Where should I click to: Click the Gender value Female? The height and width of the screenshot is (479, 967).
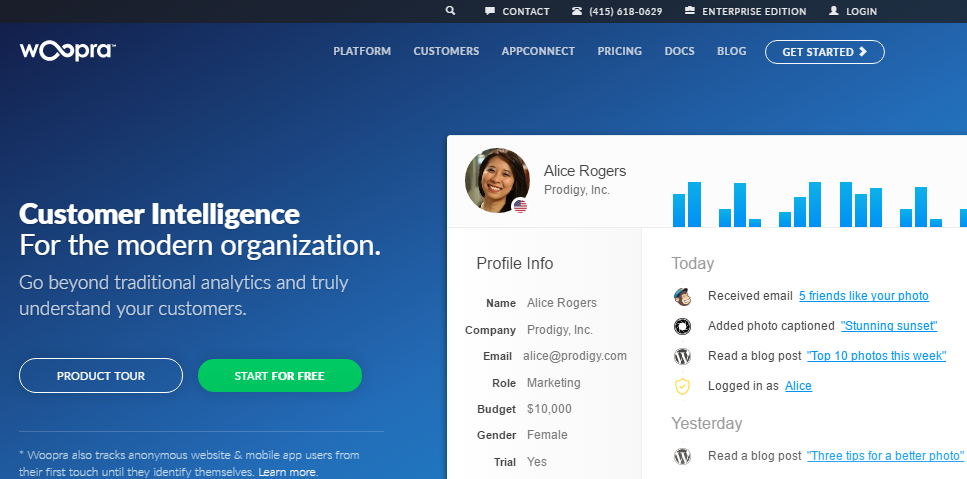(x=547, y=435)
